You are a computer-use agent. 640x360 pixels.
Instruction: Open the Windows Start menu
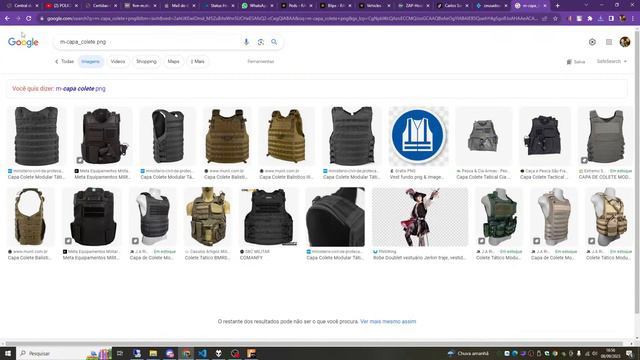point(8,353)
